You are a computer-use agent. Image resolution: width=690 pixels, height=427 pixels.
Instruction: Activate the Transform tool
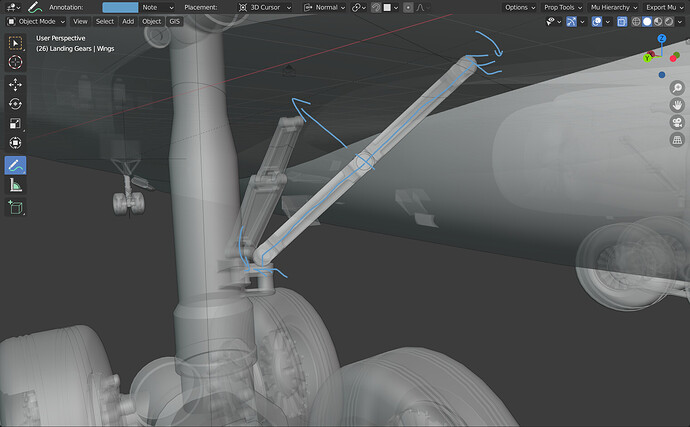pos(15,143)
